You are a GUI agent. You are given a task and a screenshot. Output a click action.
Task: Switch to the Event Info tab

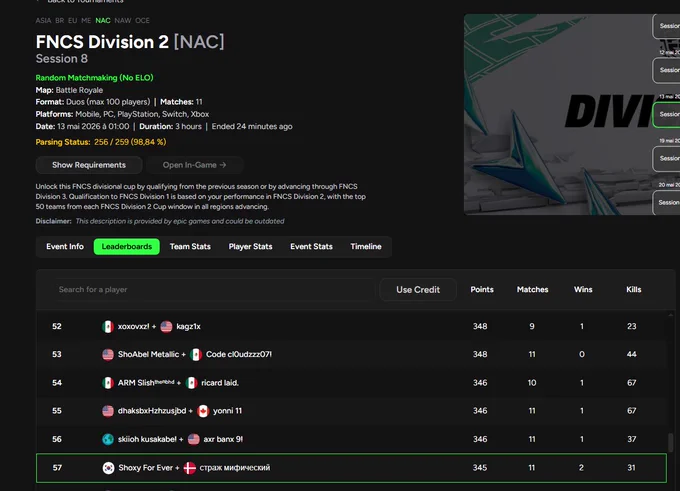click(x=65, y=246)
